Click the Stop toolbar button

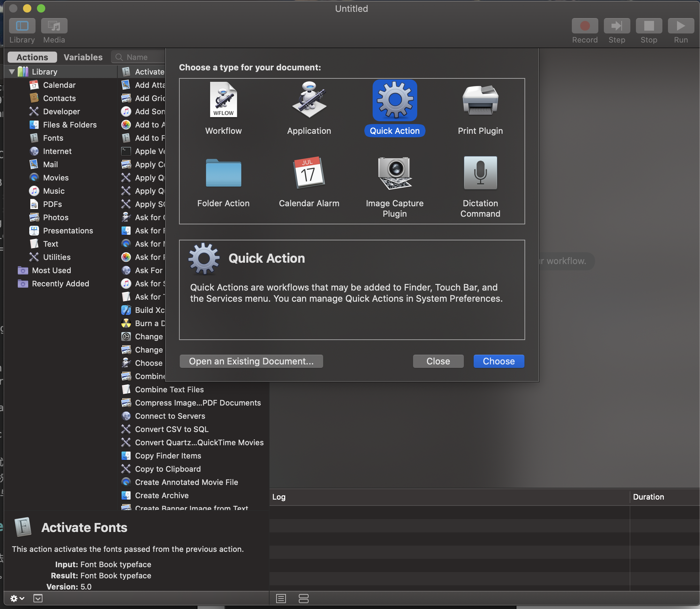(649, 26)
